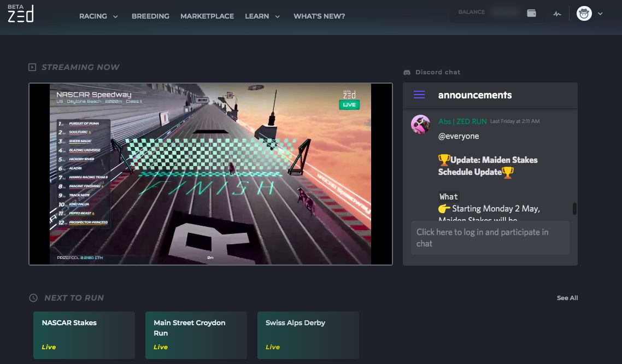Viewport: 622px width, 364px height.
Task: Click the user avatar icon
Action: (584, 14)
